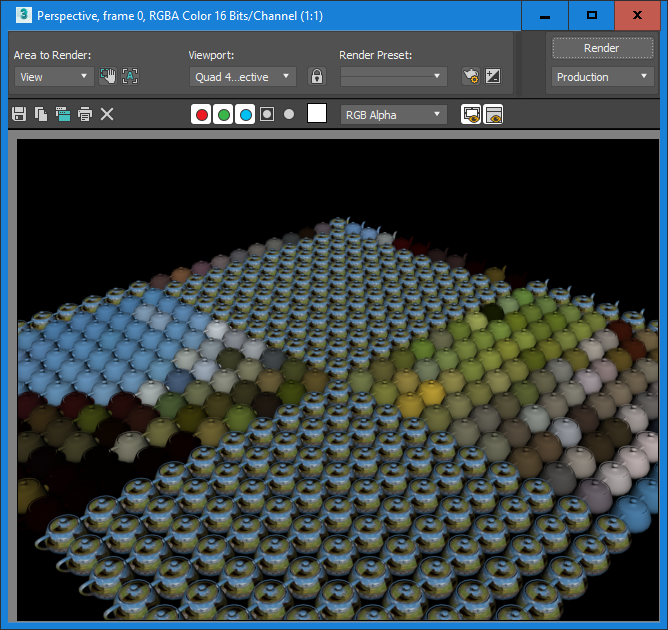Click the rendered teapot image
Image resolution: width=668 pixels, height=630 pixels.
point(338,380)
